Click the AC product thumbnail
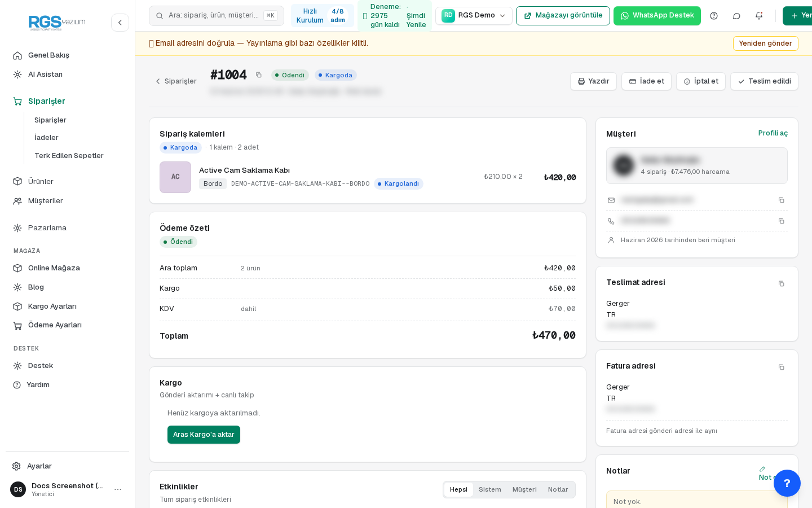The image size is (812, 508). point(175,177)
